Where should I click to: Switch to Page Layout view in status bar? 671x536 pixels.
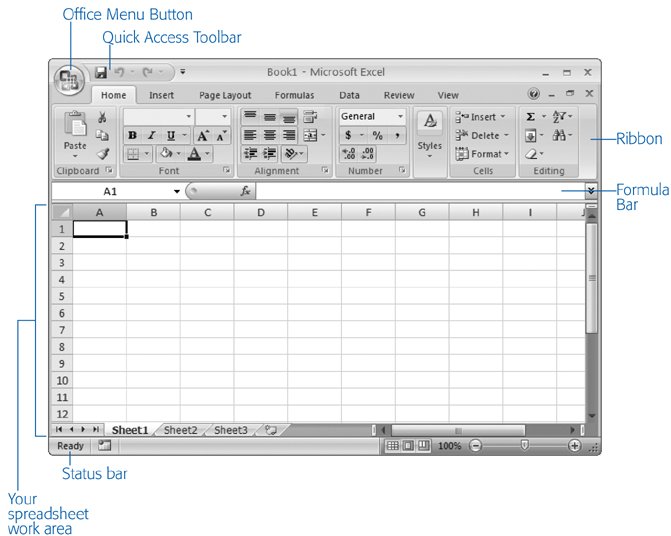[x=408, y=446]
